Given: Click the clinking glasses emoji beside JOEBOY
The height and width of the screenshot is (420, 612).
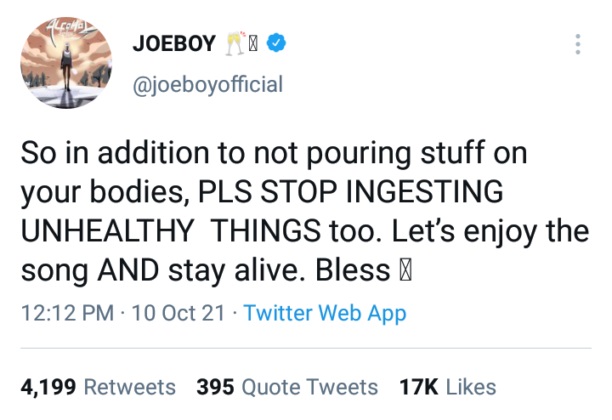Looking at the screenshot, I should [240, 43].
